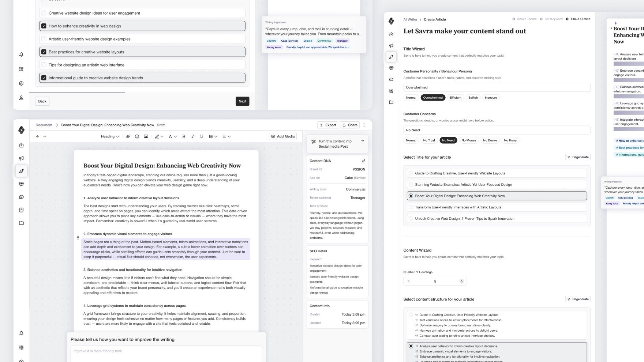Click megaphone icon in document editor sidebar

click(22, 158)
